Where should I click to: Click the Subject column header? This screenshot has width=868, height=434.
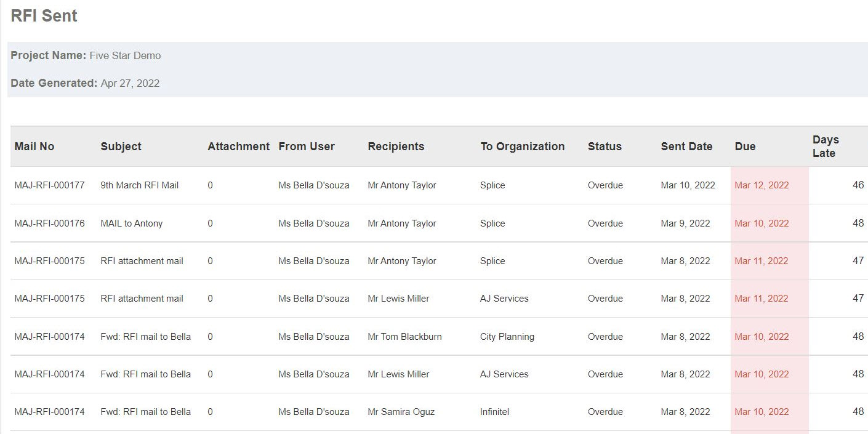point(121,147)
